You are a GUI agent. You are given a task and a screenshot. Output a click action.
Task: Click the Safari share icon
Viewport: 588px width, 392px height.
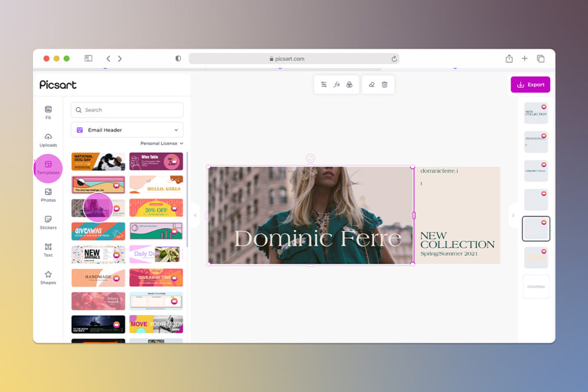[509, 58]
